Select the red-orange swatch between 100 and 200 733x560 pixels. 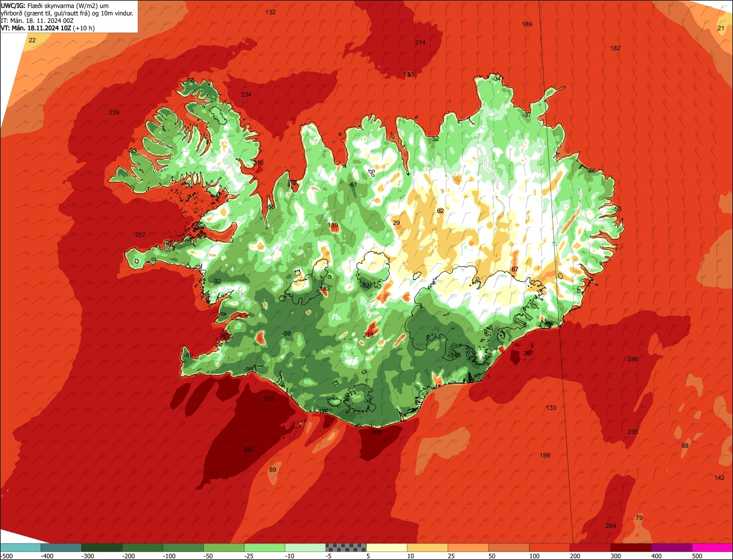tap(549, 547)
